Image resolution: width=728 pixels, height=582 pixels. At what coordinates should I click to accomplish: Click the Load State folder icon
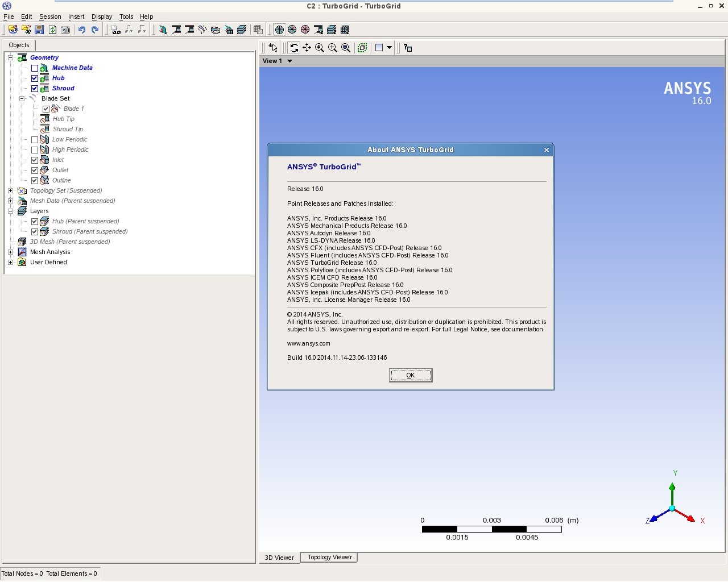26,30
